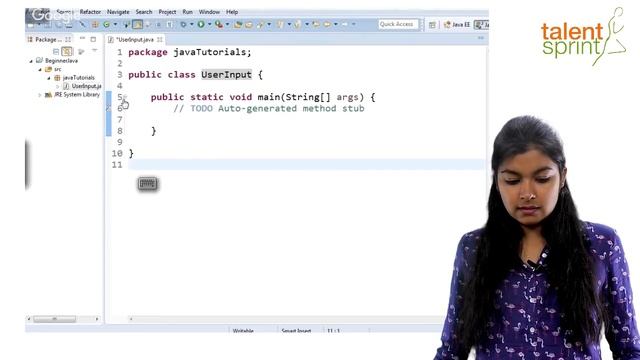The image size is (640, 360).
Task: Select UserInput.java in Package Explorer
Action: 86,86
